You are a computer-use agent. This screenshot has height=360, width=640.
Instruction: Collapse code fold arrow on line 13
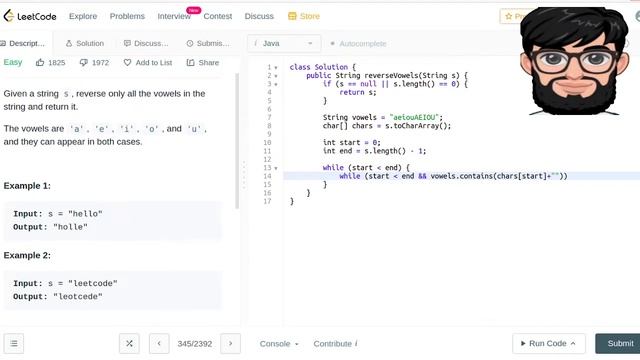(x=276, y=168)
